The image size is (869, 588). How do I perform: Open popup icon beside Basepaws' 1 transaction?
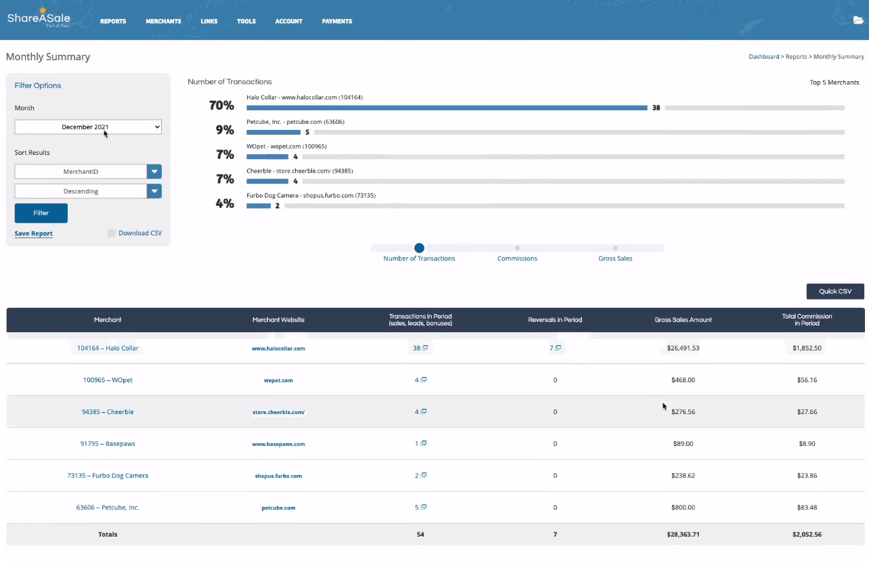coord(424,443)
